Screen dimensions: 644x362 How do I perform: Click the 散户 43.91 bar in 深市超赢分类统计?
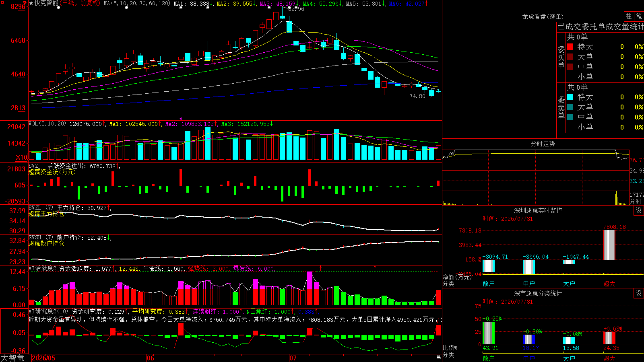[489, 333]
